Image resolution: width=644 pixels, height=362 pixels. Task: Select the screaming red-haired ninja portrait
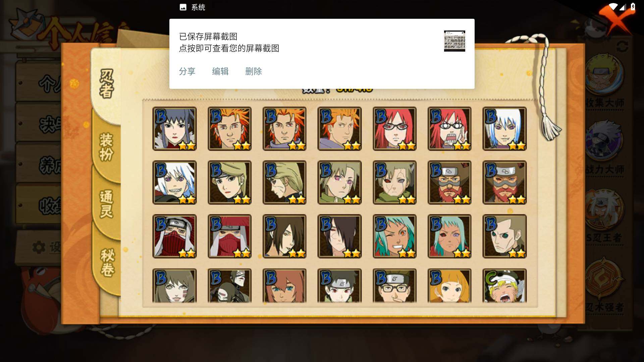449,129
